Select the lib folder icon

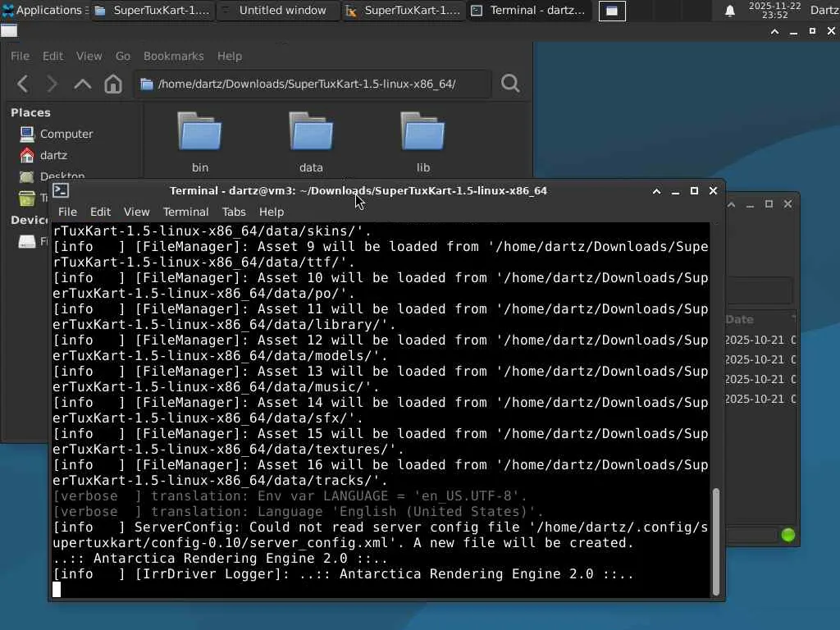coord(422,131)
